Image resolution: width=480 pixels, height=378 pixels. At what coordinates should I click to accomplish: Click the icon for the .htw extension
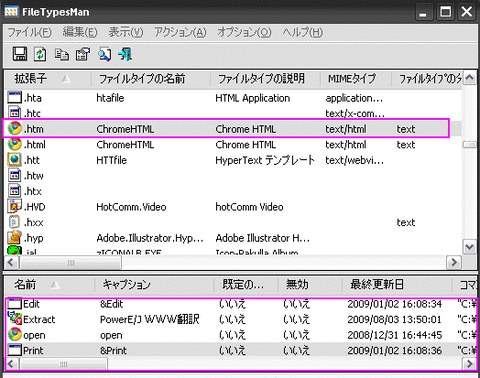tap(15, 175)
